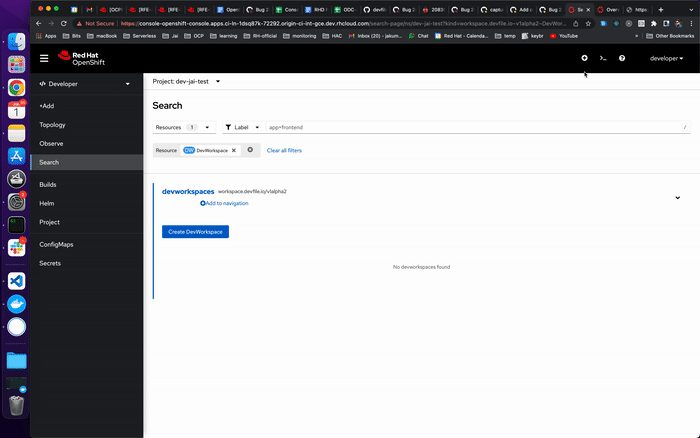The height and width of the screenshot is (438, 700).
Task: Open the Apps bookmarks shortcut
Action: pos(46,36)
